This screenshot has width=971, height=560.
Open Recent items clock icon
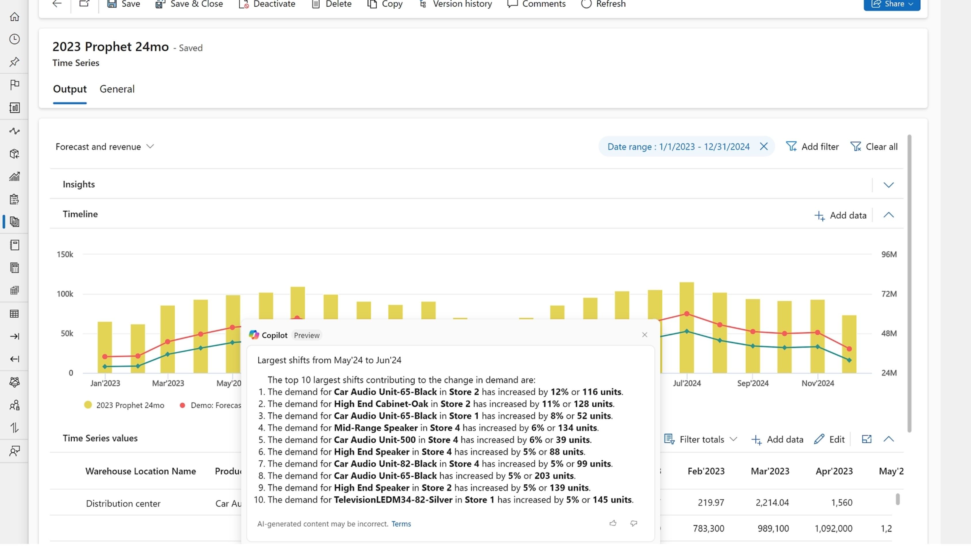tap(15, 39)
